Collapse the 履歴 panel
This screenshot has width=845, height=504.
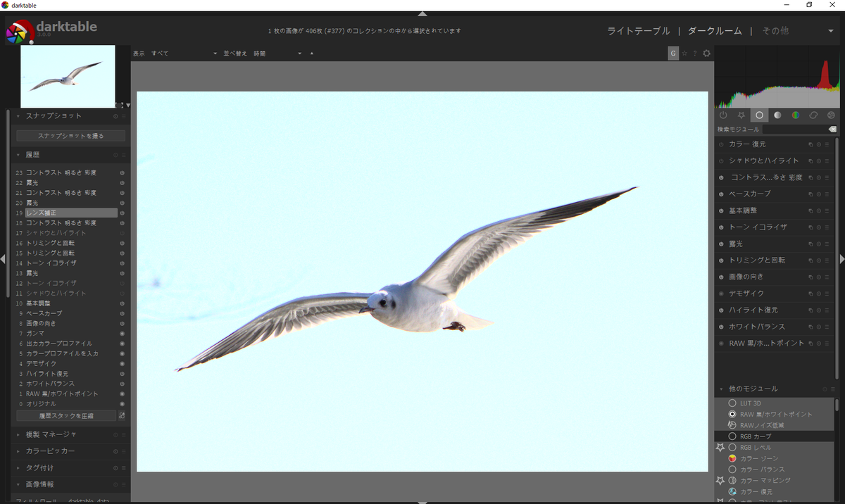pyautogui.click(x=18, y=155)
